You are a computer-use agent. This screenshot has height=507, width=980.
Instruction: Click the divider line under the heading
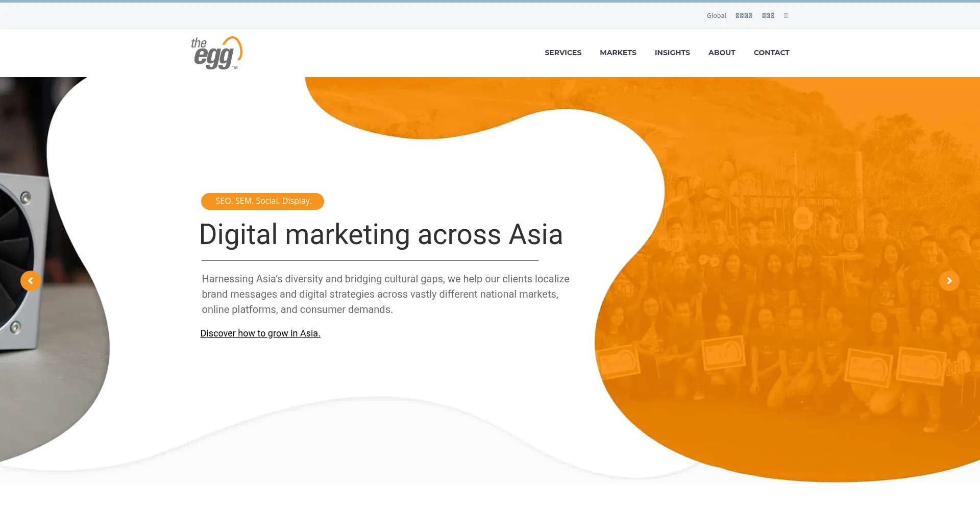coord(370,260)
